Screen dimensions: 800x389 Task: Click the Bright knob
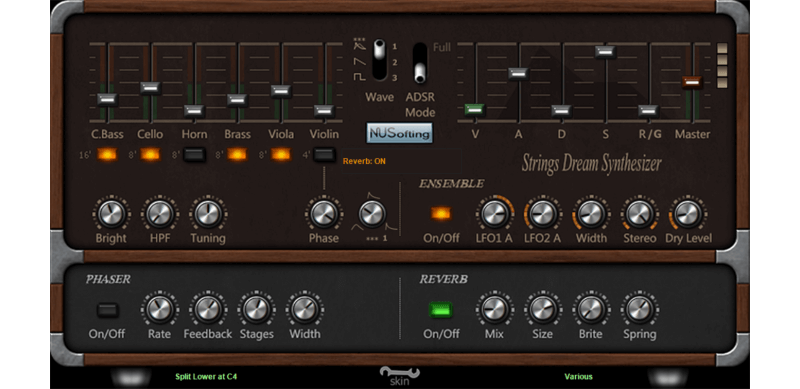[111, 214]
